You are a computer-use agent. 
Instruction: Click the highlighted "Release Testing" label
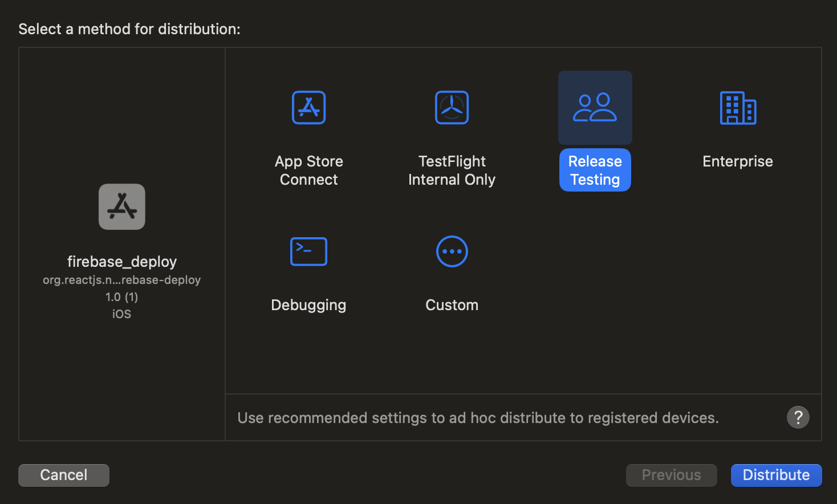pos(595,170)
